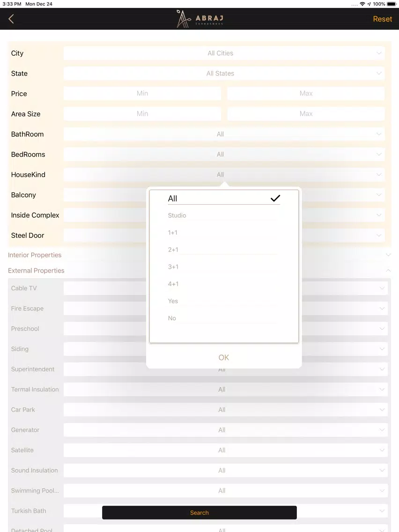Tap the Fire Escape dropdown chevron
Image resolution: width=399 pixels, height=532 pixels.
point(382,309)
